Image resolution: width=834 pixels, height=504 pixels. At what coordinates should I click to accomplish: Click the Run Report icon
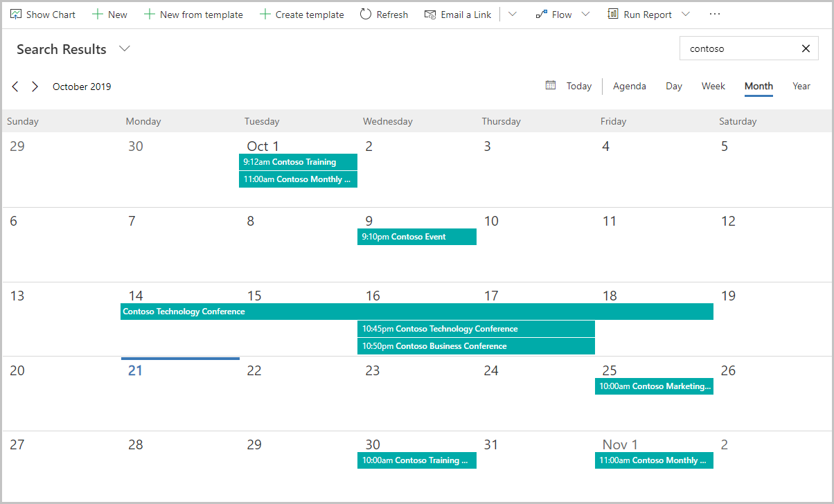point(613,14)
